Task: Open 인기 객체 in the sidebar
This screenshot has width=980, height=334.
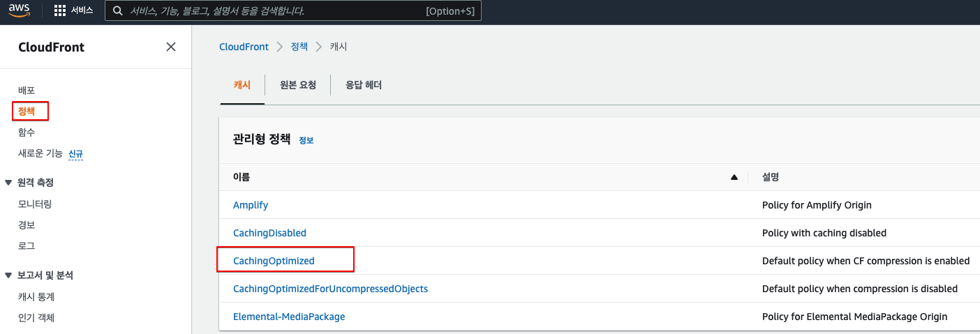Action: 36,318
